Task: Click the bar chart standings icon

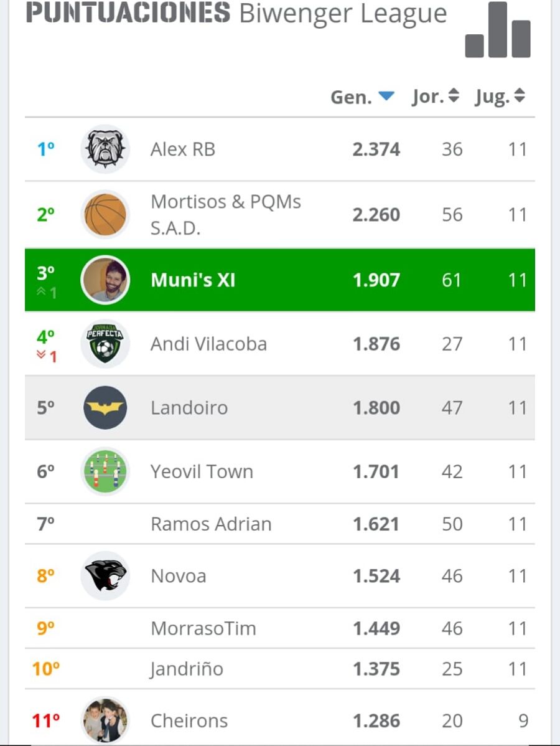Action: (498, 31)
